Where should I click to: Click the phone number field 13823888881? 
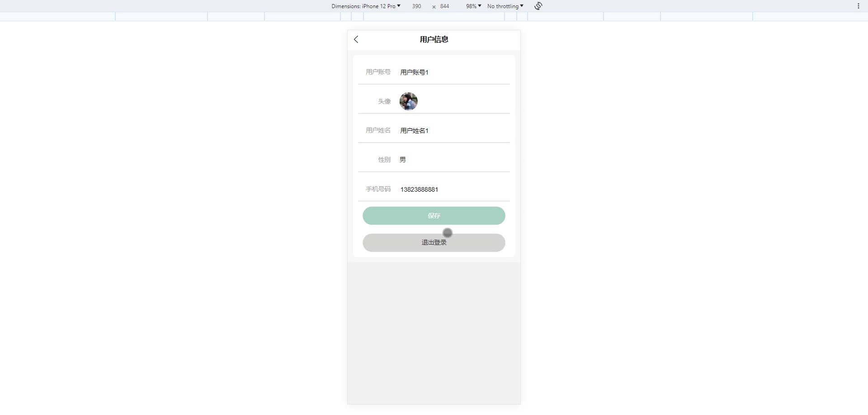452,189
